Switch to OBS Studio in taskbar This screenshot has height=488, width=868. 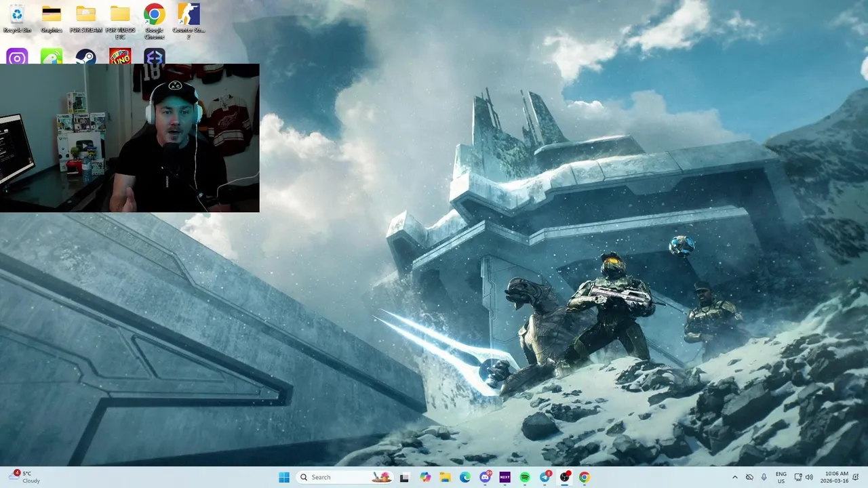tap(565, 477)
